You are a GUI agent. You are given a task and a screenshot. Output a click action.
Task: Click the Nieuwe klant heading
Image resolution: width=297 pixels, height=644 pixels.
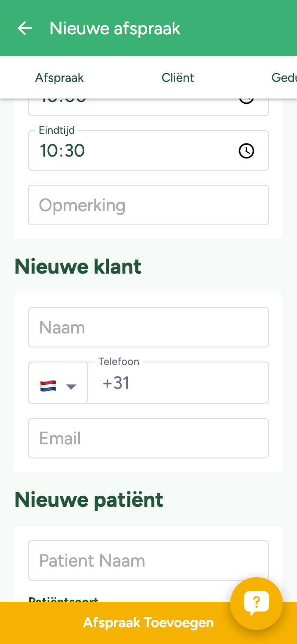coord(78,267)
